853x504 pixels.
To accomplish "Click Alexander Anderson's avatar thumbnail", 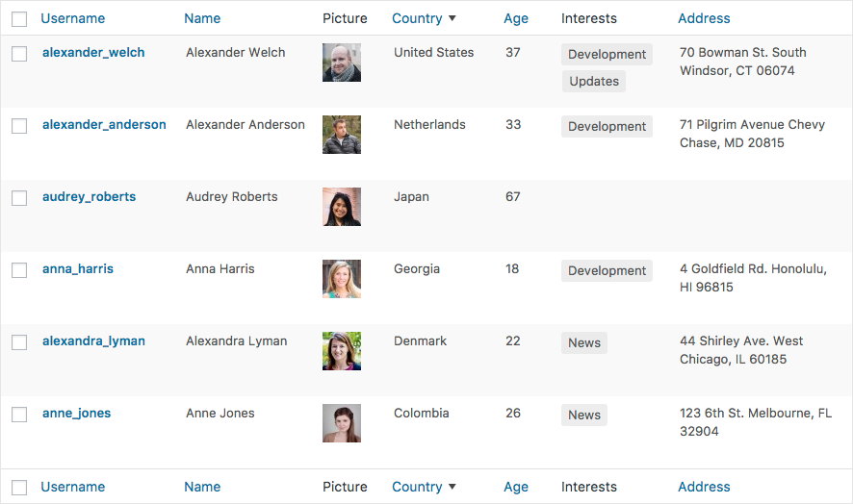I will (342, 135).
